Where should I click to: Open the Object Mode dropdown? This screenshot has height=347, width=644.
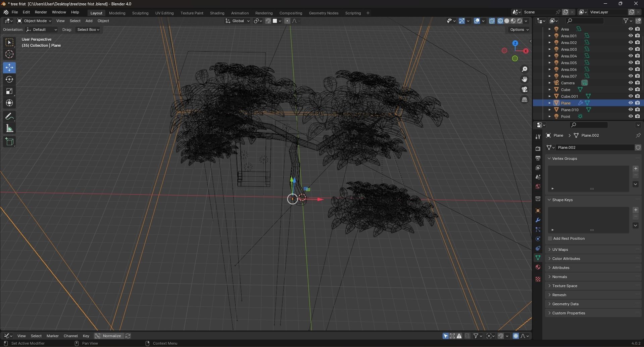[x=34, y=21]
